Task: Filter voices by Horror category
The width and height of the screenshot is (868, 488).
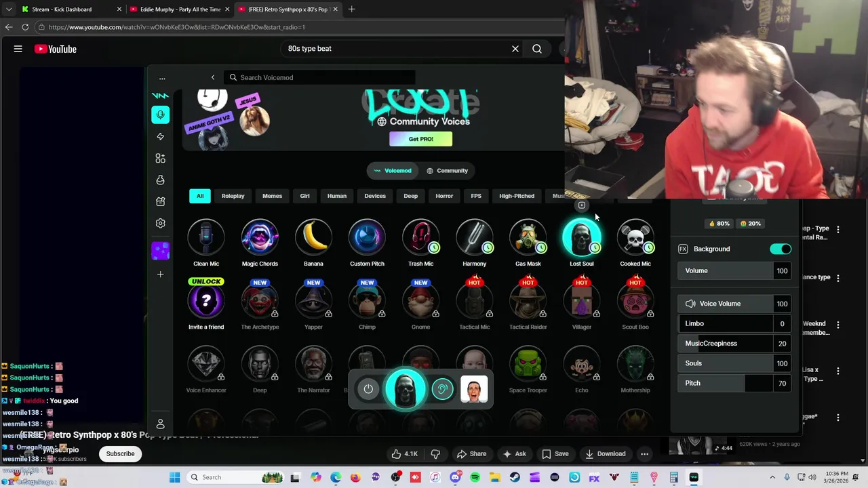Action: click(x=444, y=196)
